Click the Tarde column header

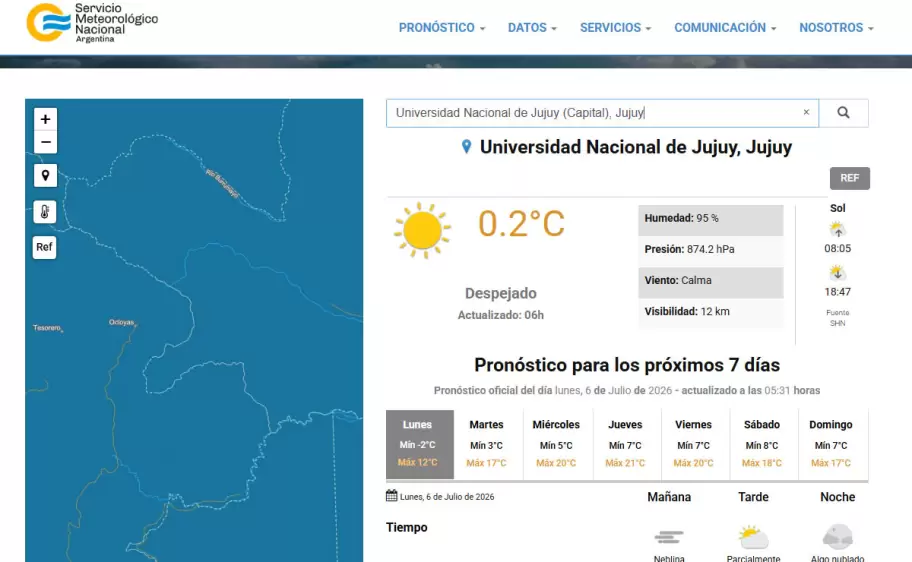753,497
